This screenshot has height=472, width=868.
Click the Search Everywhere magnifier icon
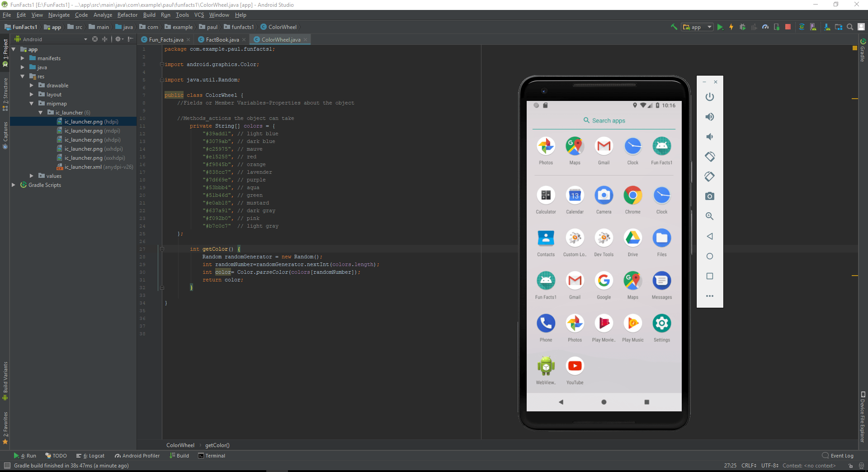click(850, 27)
